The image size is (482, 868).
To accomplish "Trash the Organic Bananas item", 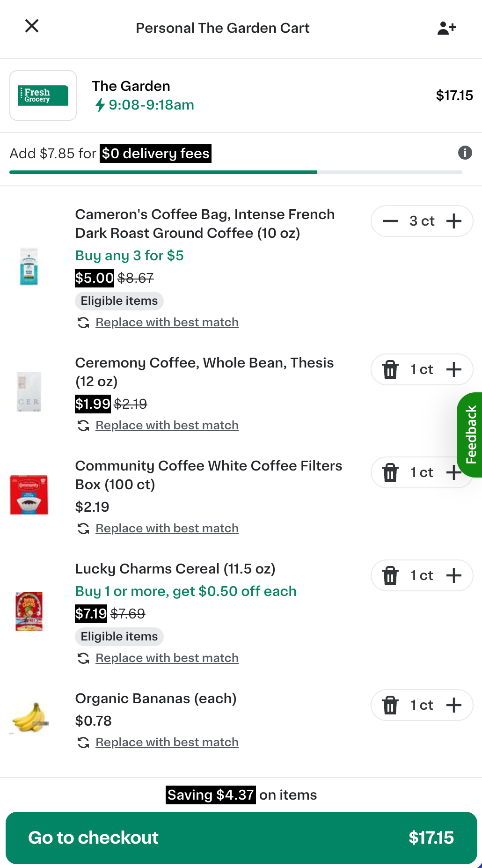I will [x=390, y=705].
